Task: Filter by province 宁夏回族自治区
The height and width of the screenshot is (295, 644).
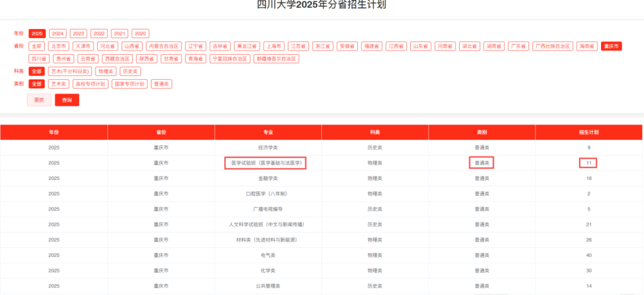Action: [230, 59]
